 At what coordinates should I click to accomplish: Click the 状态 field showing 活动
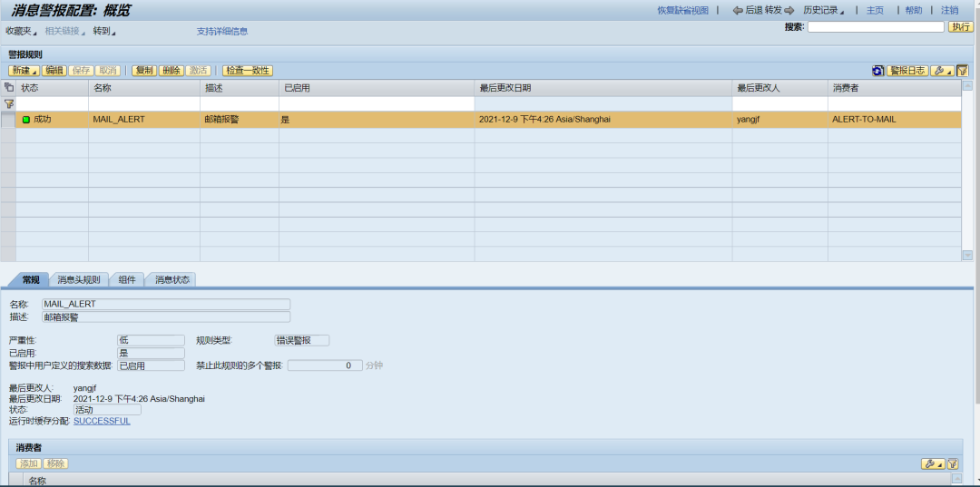(x=107, y=410)
